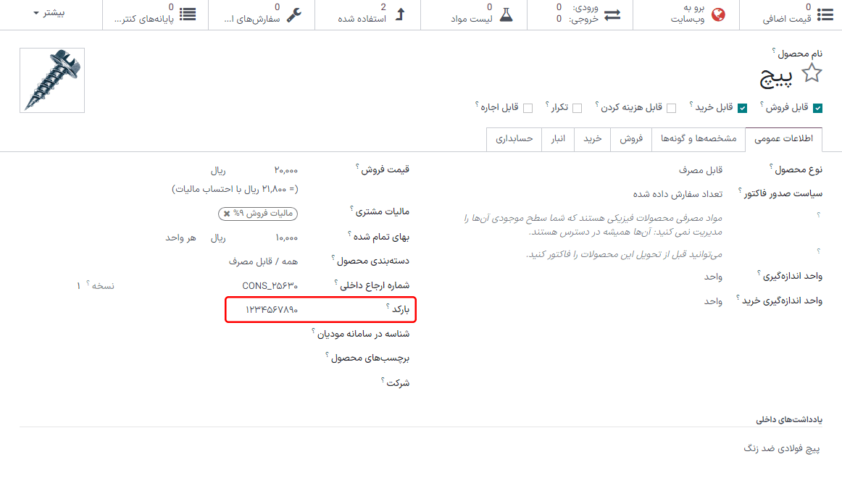This screenshot has height=504, width=842.
Task: Click the globe icon for برو به وب‌سایت
Action: (718, 14)
